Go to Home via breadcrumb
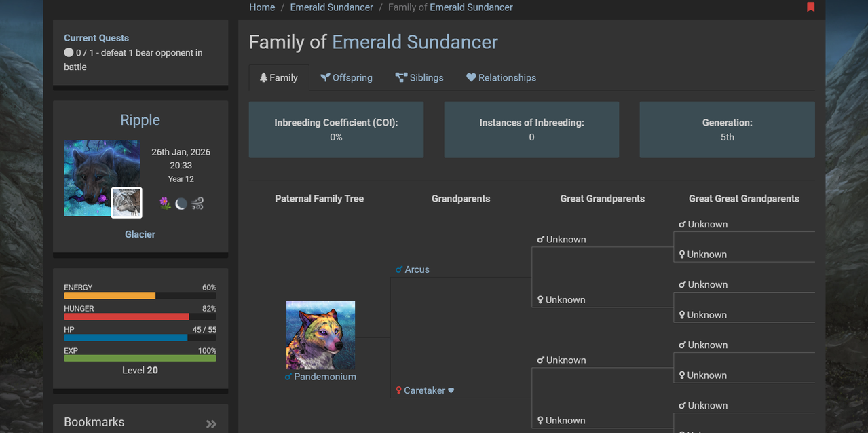This screenshot has height=433, width=868. click(x=262, y=7)
